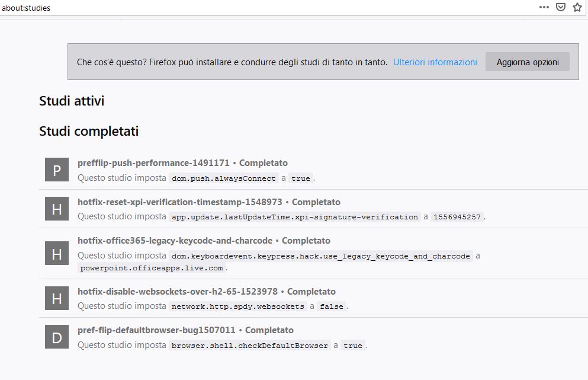The height and width of the screenshot is (380, 588).
Task: Click Aggiorna opzioni button
Action: coord(528,62)
